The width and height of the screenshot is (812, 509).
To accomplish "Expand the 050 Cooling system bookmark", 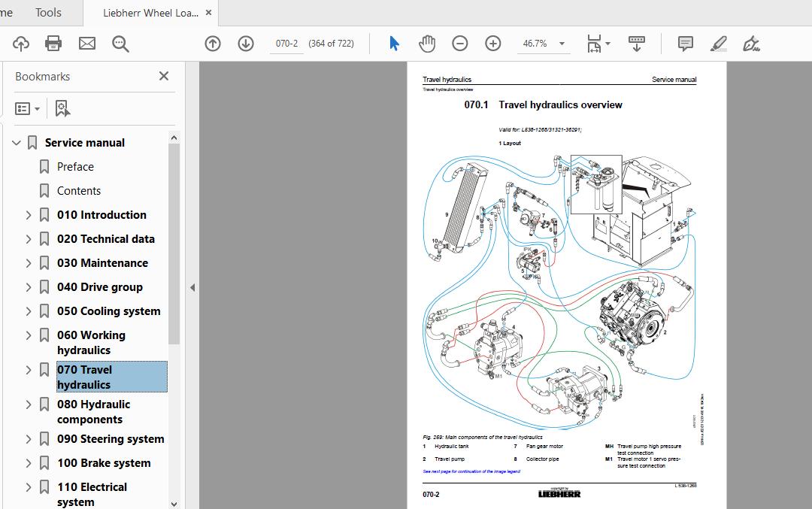I will pyautogui.click(x=29, y=311).
